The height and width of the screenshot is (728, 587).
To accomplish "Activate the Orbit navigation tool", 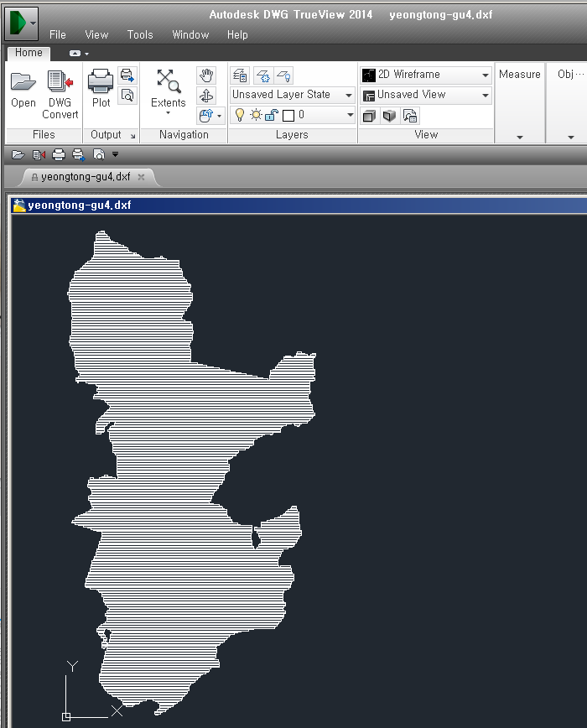I will point(206,96).
